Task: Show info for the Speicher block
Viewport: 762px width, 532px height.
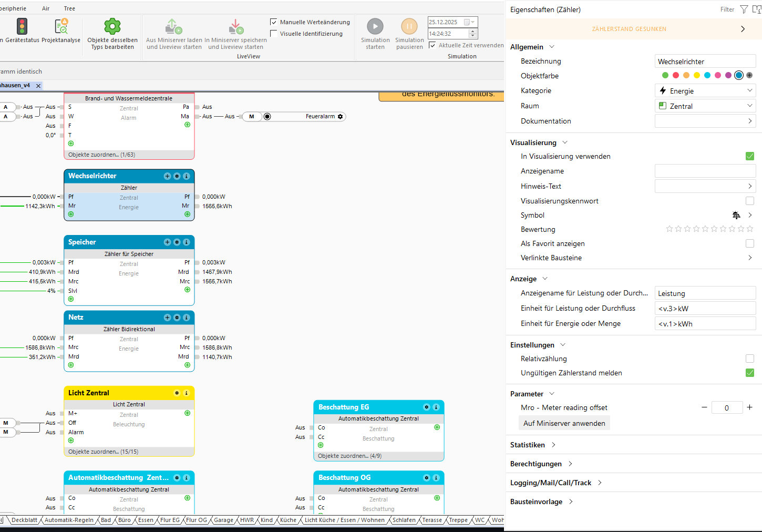Action: (187, 242)
